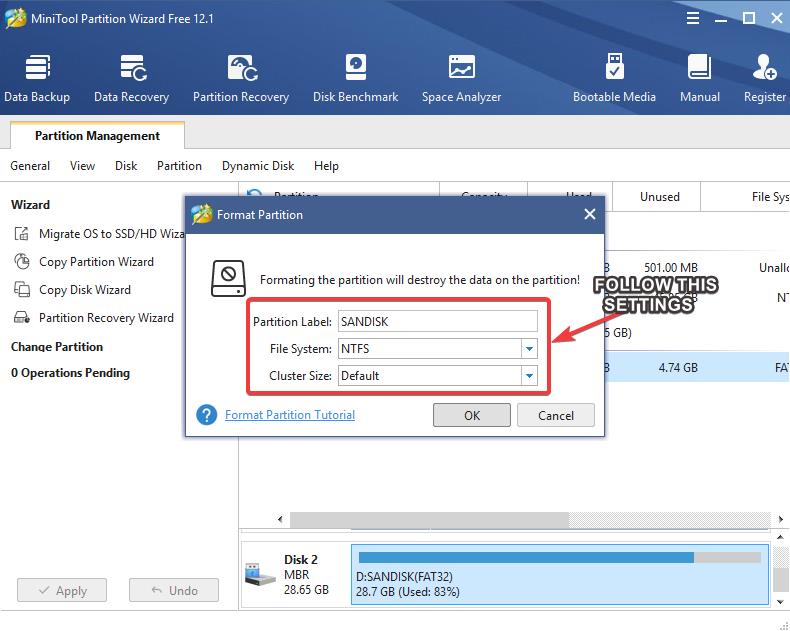Viewport: 790px width, 631px height.
Task: Open the Data Backup tool
Action: pyautogui.click(x=37, y=79)
